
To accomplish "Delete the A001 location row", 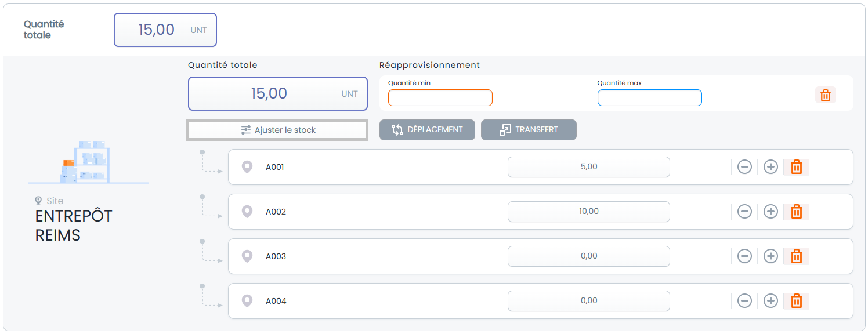I will pos(796,167).
